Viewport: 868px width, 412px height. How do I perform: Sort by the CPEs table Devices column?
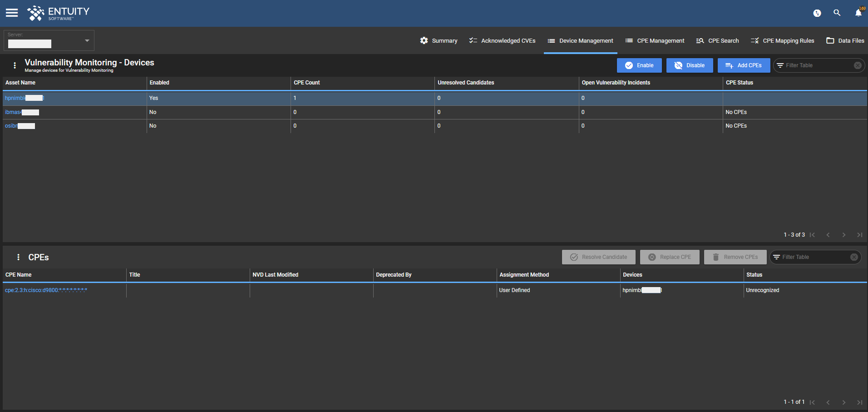[x=632, y=275]
